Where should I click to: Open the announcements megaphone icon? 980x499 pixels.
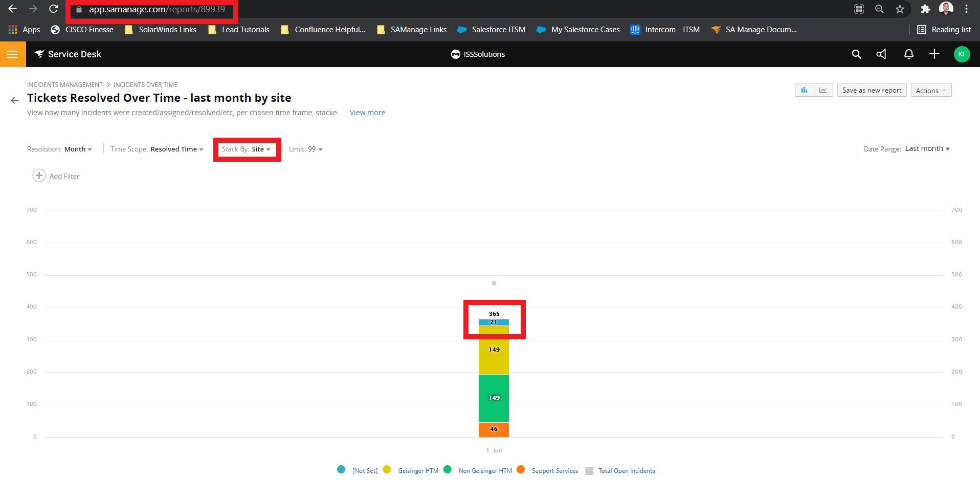click(881, 54)
